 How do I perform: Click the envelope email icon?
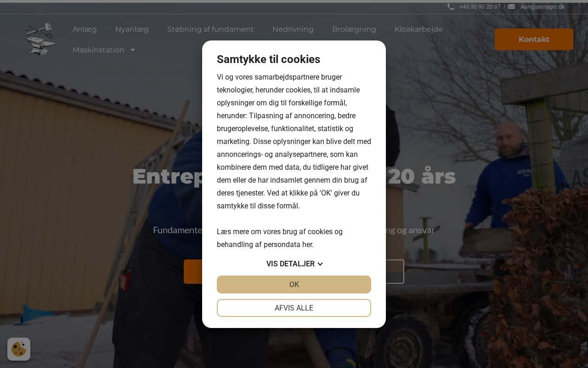click(511, 7)
